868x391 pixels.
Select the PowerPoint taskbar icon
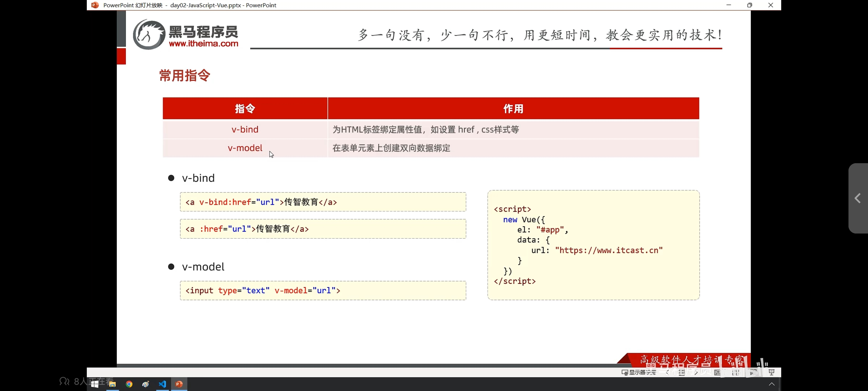(179, 384)
